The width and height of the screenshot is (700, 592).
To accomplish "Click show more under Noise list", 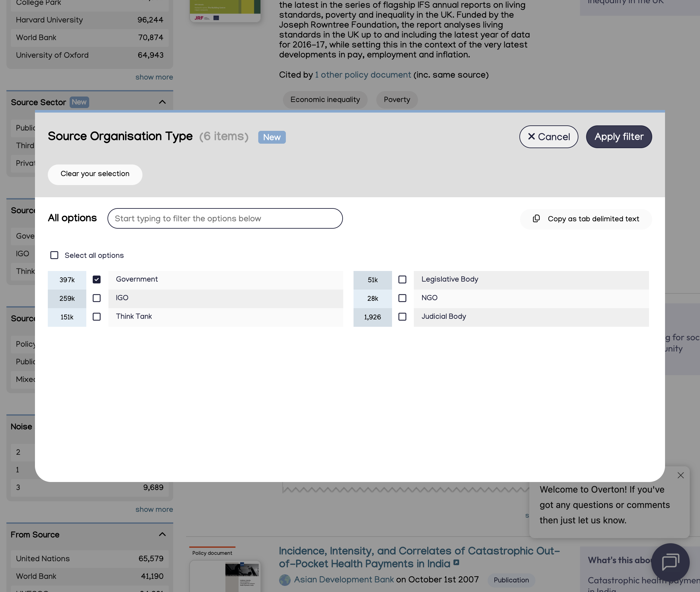I will [x=154, y=510].
